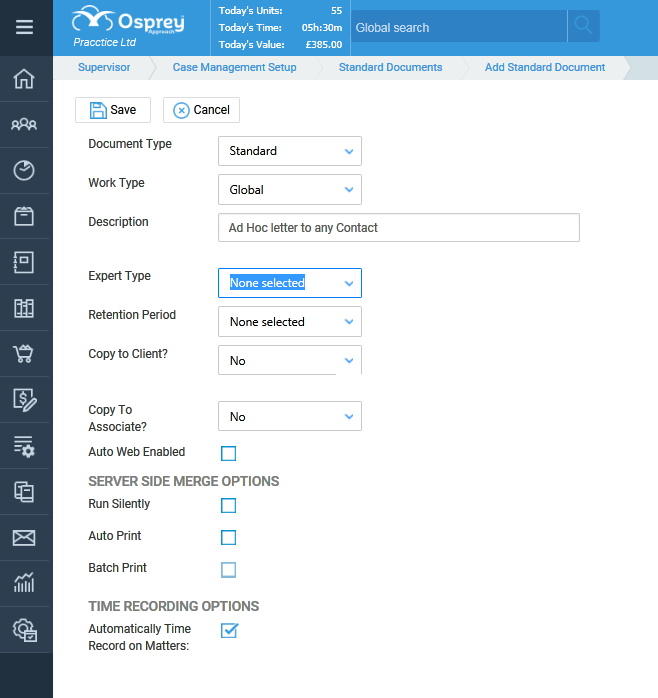Click the Server Side Merge Options heading

[184, 481]
